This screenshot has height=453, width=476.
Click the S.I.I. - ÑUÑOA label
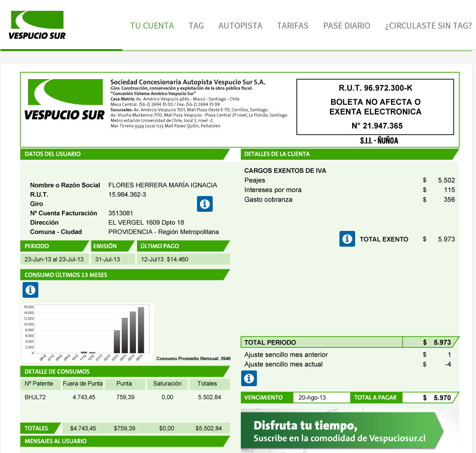(x=379, y=141)
